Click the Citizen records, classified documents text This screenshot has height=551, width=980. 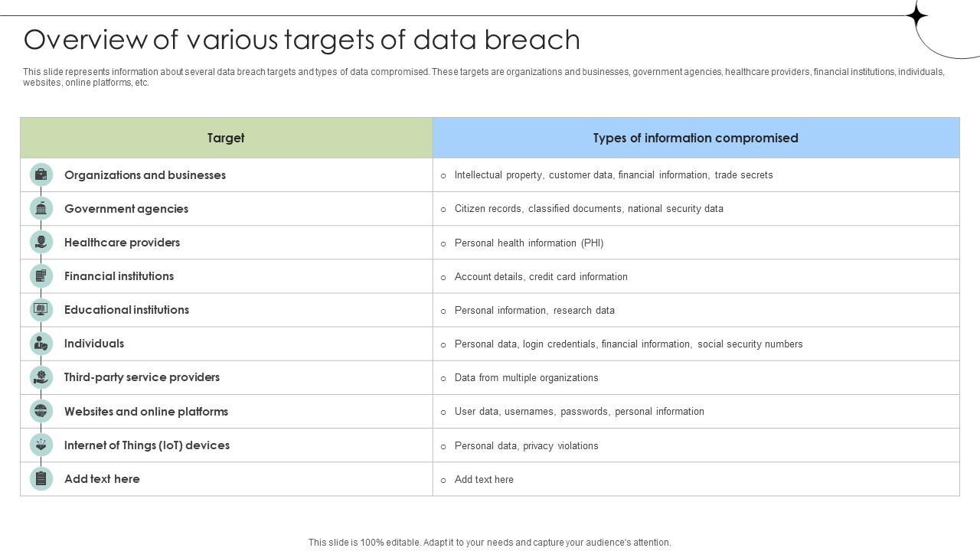589,209
